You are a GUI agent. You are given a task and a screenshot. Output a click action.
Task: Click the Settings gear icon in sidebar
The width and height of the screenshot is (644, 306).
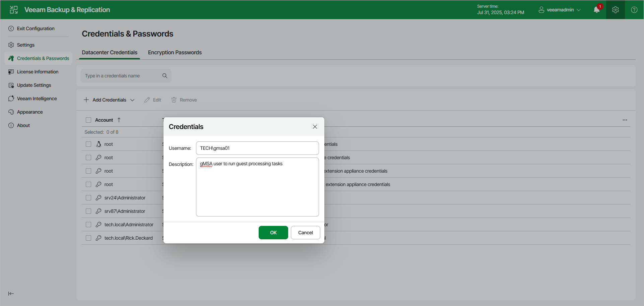tap(11, 45)
